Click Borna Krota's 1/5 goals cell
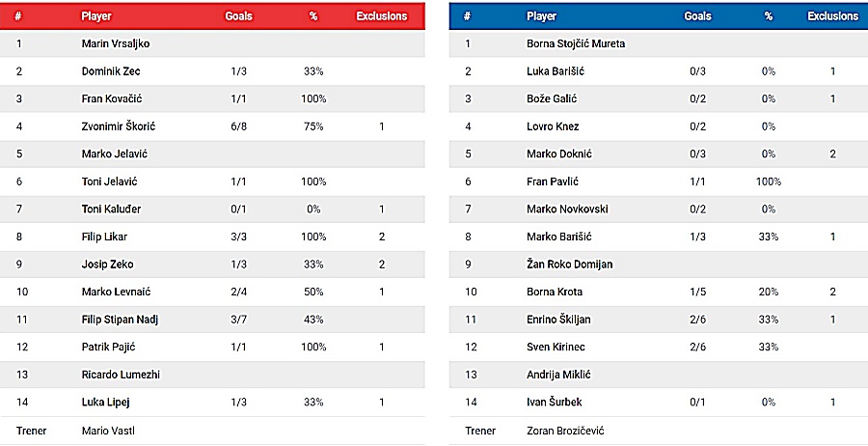 (x=698, y=292)
